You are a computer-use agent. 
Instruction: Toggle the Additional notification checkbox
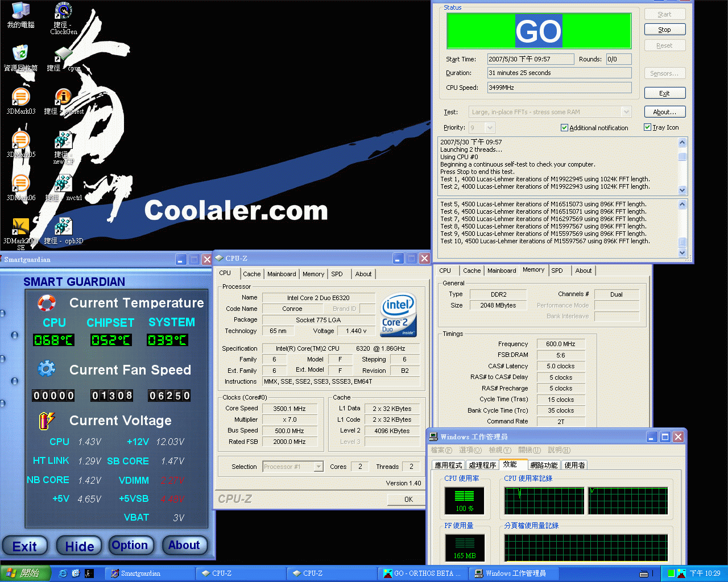pos(564,127)
